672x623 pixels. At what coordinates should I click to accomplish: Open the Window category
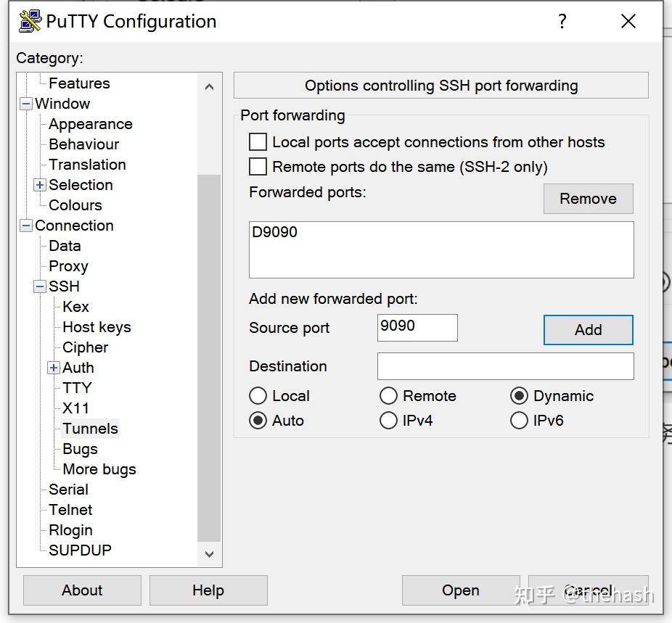pyautogui.click(x=62, y=104)
